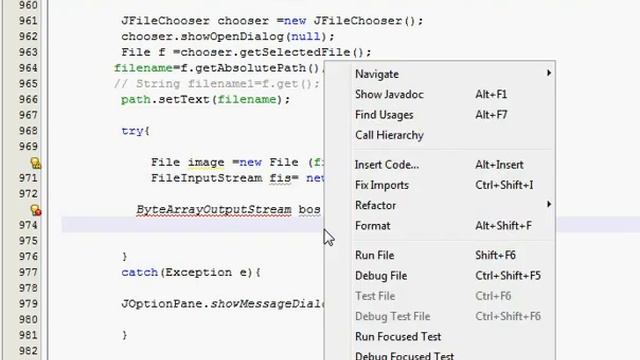This screenshot has height=360, width=640.
Task: Click the chooser.showOpenDialog(null) code line
Action: [227, 37]
